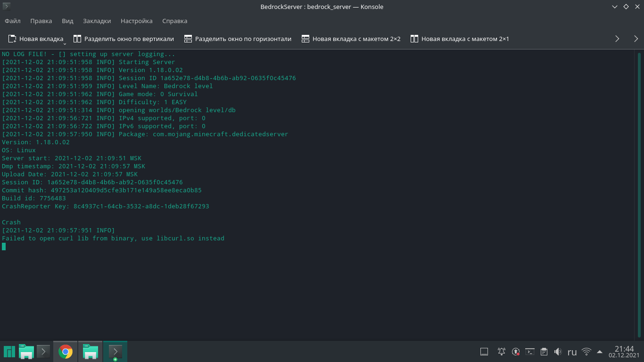Open the Вид menu
The height and width of the screenshot is (362, 644).
click(67, 21)
